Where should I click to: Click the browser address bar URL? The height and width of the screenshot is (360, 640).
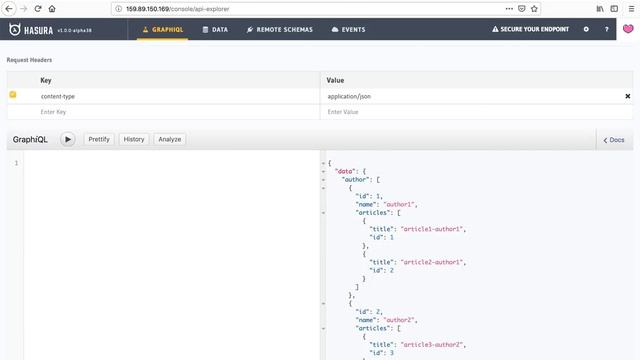click(178, 9)
